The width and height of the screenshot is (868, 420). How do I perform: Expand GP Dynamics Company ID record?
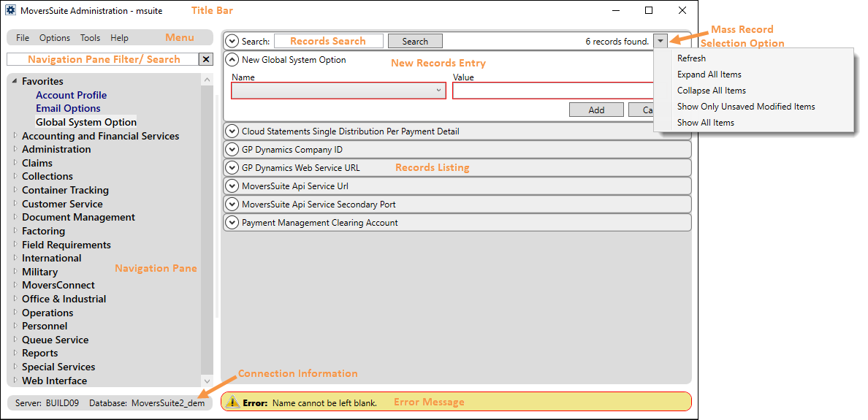tap(232, 150)
